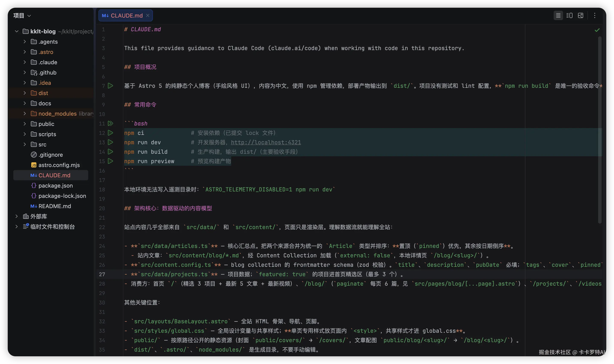Select CLAUDE.md in the project tree
614x364 pixels.
click(51, 175)
